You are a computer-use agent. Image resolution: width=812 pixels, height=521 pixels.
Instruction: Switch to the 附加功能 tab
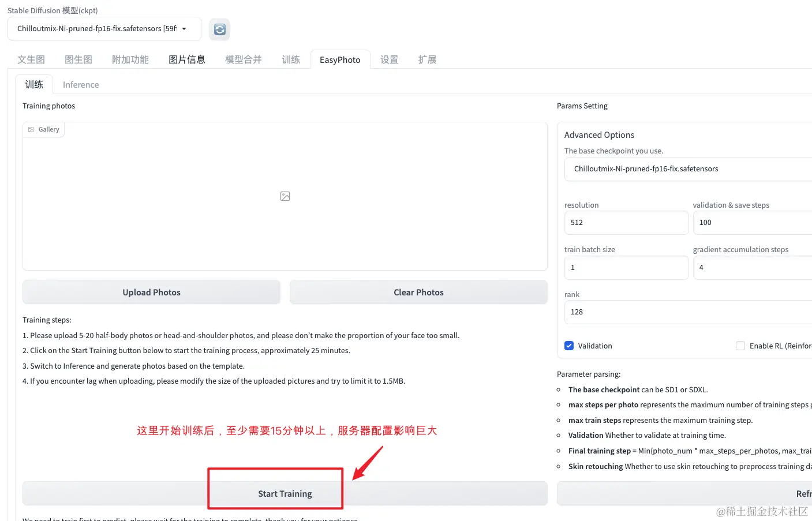[130, 59]
